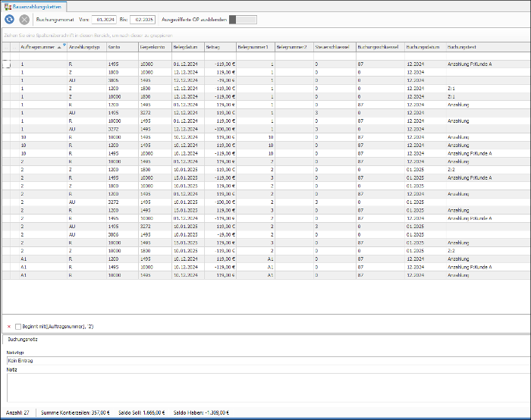Viewport: 531px width, 420px height.
Task: Select the Bauanzahlungsketten tab
Action: [33, 6]
